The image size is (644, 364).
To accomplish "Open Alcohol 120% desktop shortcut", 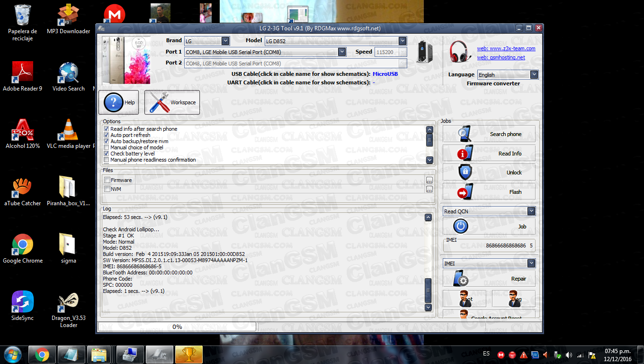I will click(23, 134).
